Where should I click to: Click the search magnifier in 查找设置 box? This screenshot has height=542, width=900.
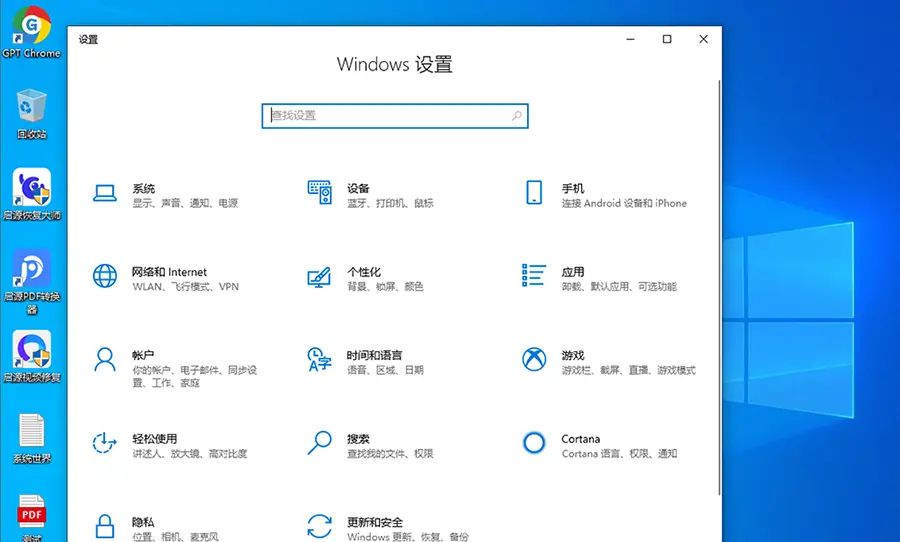517,115
